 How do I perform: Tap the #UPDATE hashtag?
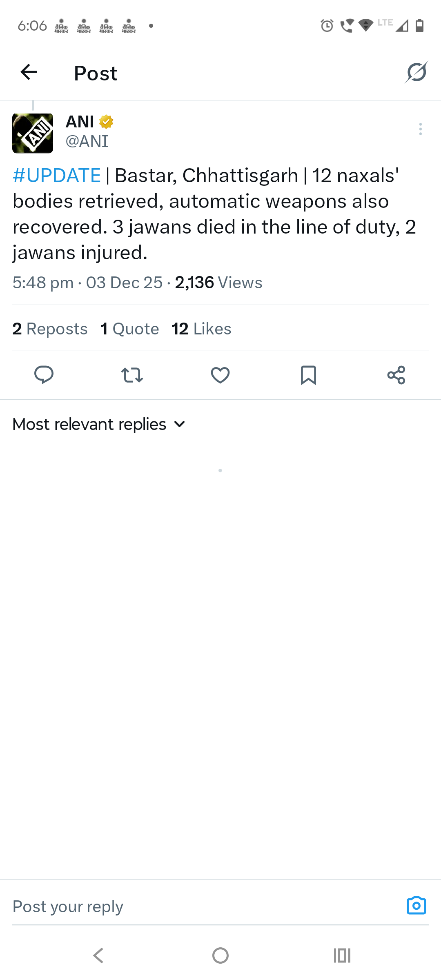coord(57,176)
